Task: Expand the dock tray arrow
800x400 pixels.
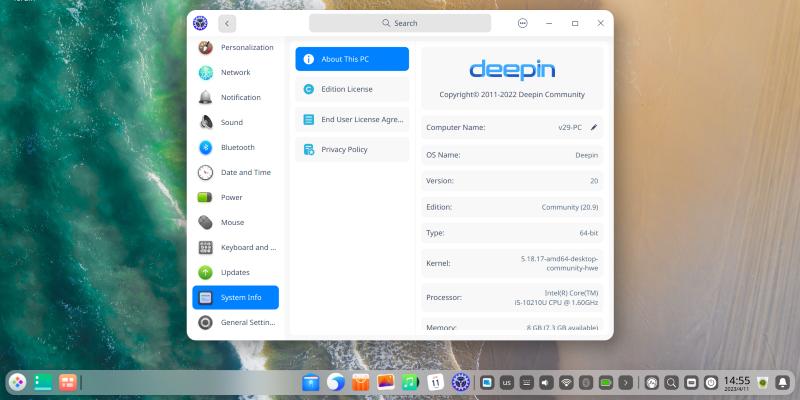Action: 626,382
